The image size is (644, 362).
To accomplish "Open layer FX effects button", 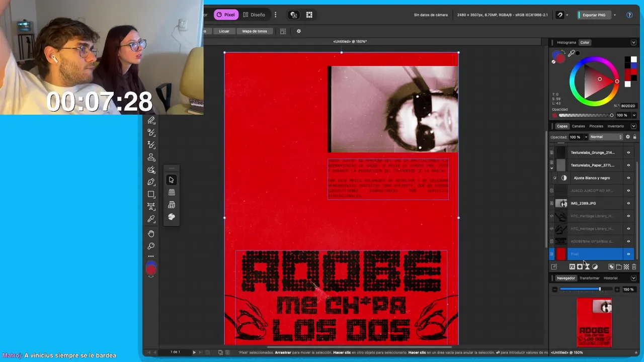I will pos(572,267).
